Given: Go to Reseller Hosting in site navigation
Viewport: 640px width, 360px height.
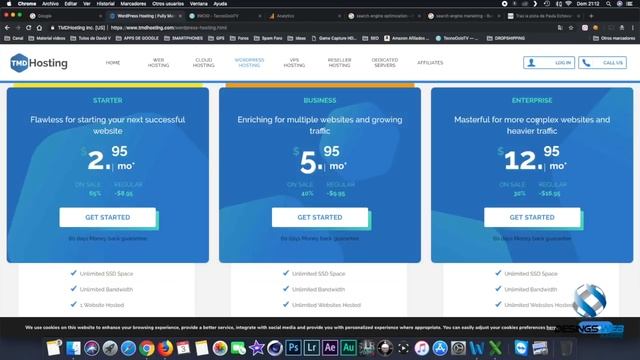Looking at the screenshot, I should [340, 62].
